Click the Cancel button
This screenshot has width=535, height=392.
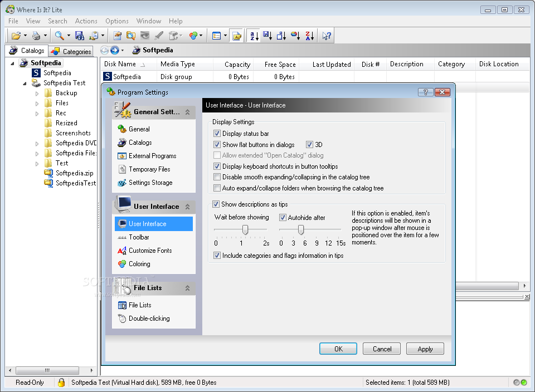(381, 349)
